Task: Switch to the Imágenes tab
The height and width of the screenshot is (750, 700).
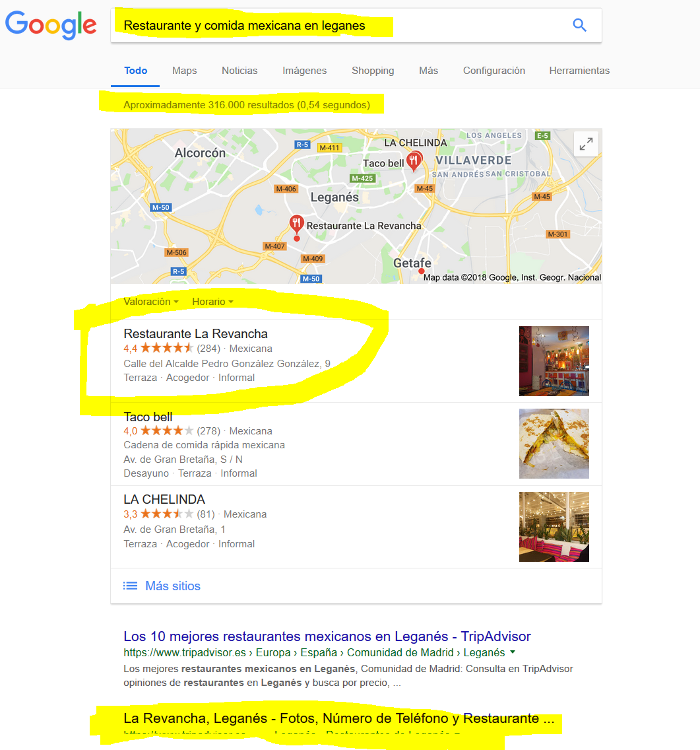Action: point(305,71)
